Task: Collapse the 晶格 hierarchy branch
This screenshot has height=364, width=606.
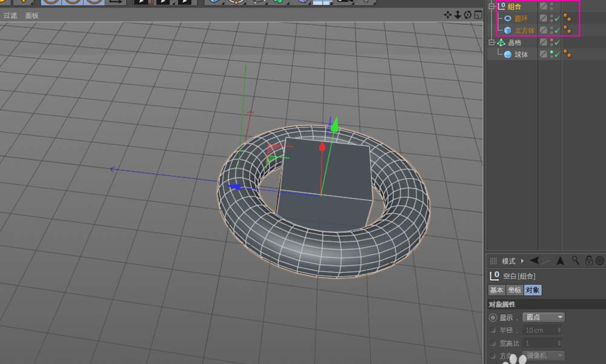Action: [491, 42]
